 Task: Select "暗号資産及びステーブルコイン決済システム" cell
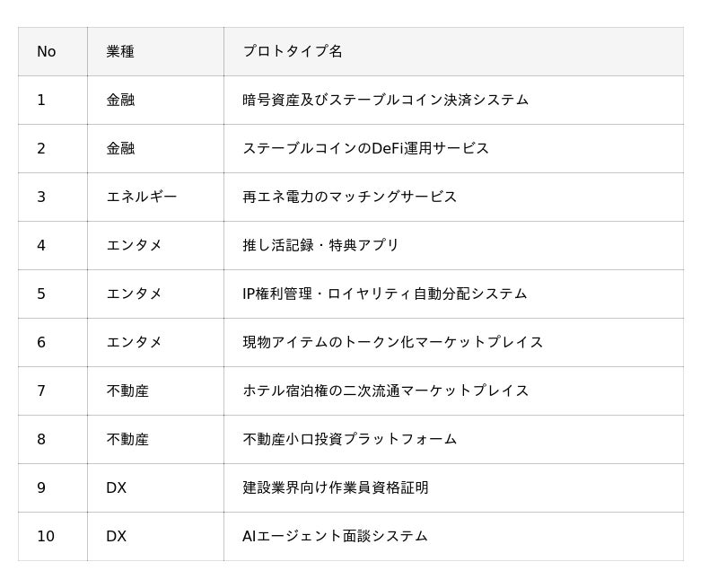[x=385, y=101]
